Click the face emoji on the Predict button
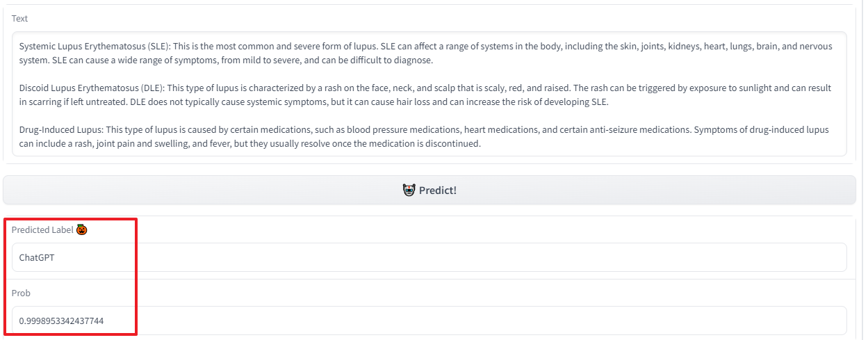 (x=409, y=190)
